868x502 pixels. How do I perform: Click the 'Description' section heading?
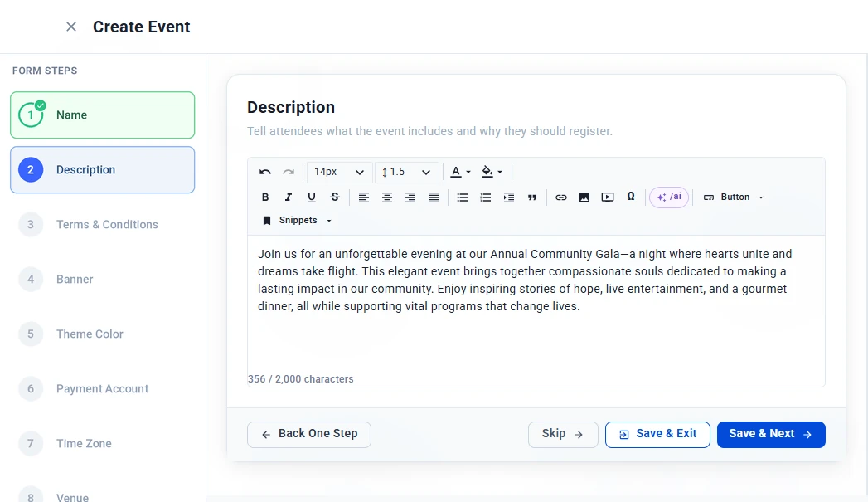[x=291, y=108]
